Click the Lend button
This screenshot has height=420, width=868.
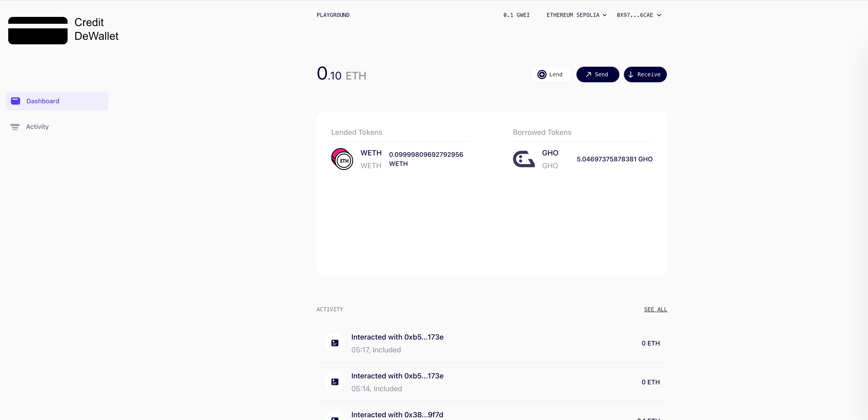coord(551,74)
